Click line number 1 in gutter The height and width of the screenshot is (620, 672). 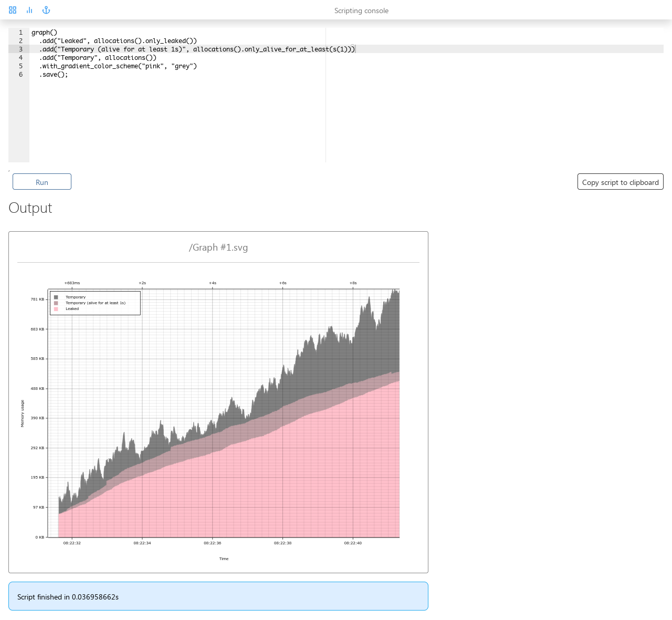click(x=20, y=33)
